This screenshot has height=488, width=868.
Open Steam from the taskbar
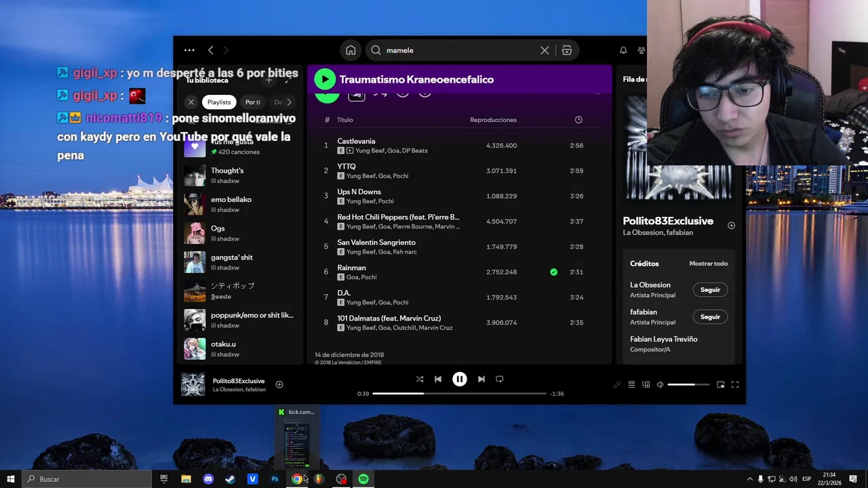tap(231, 479)
